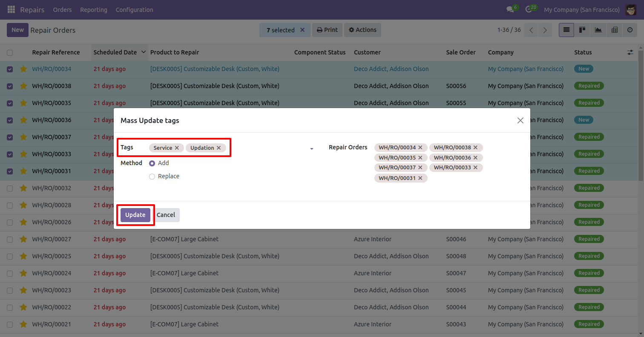Screen dimensions: 644x337
Task: Click the Update button
Action: point(135,215)
